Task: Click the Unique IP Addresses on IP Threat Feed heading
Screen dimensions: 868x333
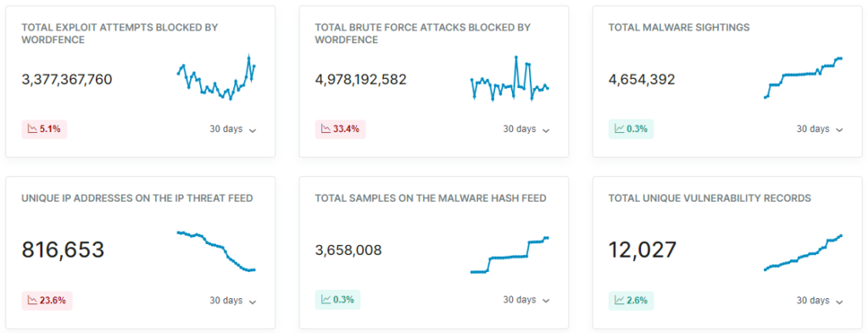Action: [137, 198]
